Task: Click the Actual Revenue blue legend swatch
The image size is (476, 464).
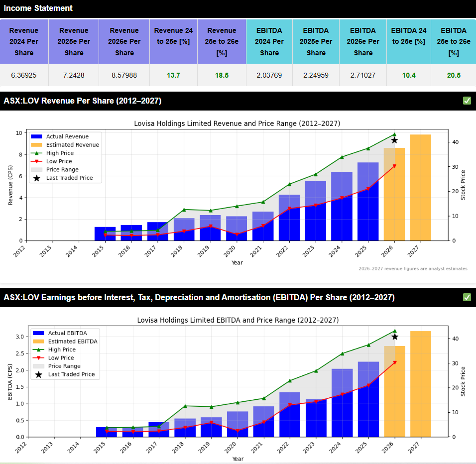Action: (x=36, y=136)
